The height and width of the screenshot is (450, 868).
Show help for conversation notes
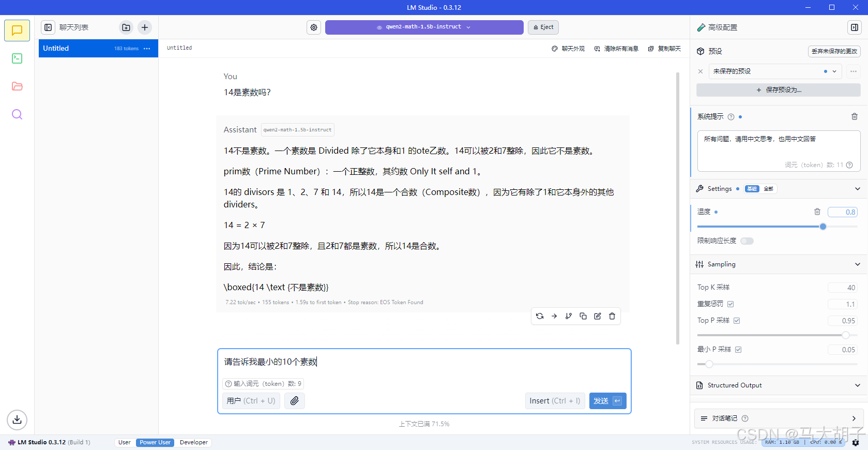click(x=745, y=418)
